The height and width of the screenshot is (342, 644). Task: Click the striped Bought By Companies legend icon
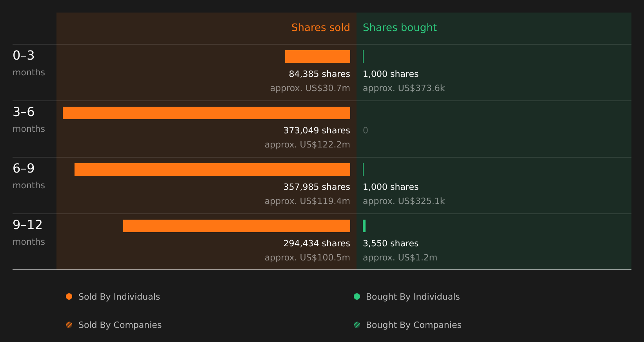tap(357, 325)
